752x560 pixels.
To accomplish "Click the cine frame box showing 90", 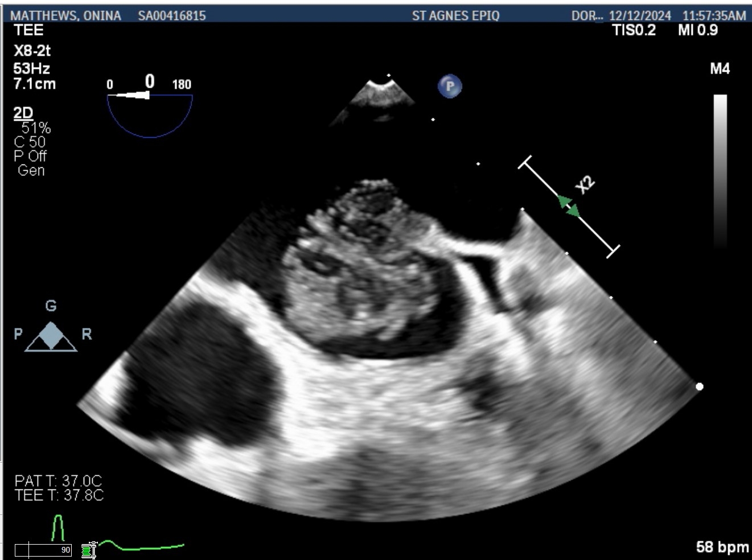I will point(43,550).
